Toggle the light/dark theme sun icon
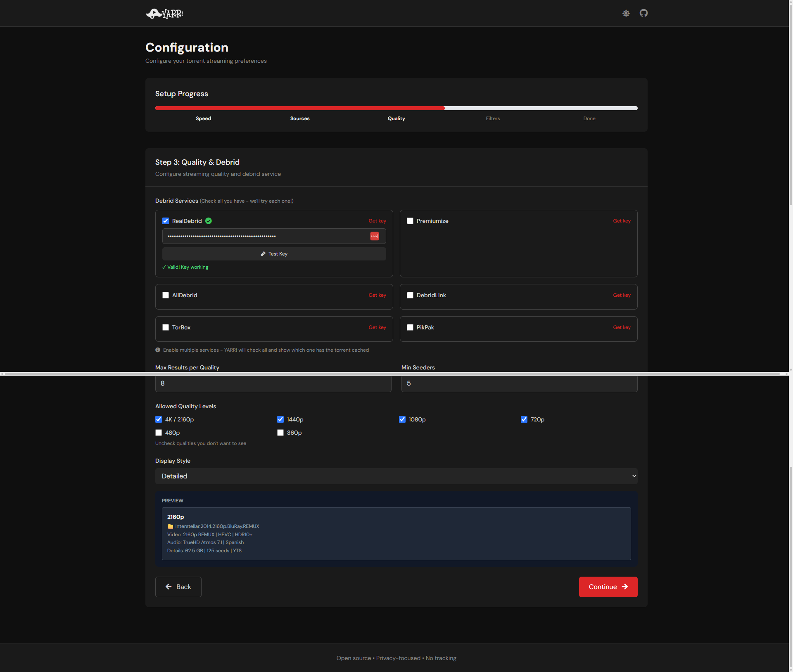The width and height of the screenshot is (793, 672). 626,14
